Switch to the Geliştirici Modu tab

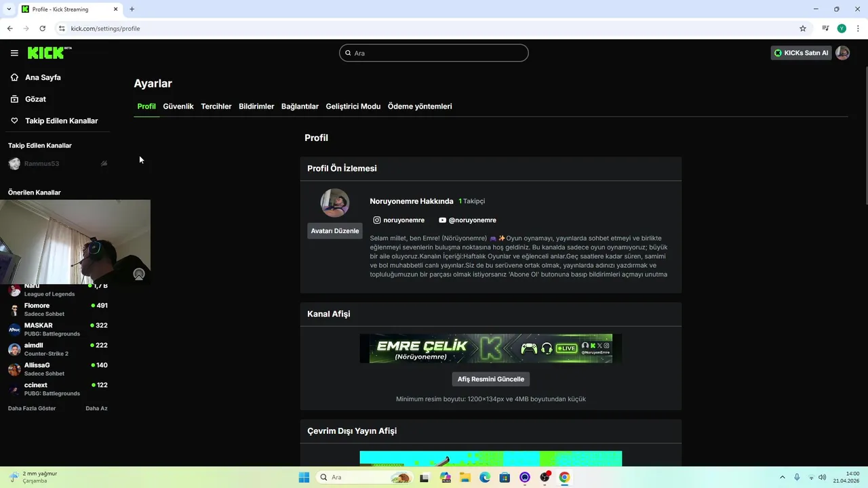click(x=353, y=106)
